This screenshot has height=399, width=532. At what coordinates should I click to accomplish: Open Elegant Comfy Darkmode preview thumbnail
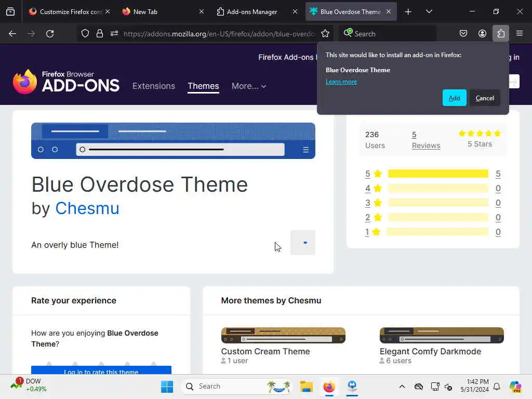pos(442,335)
